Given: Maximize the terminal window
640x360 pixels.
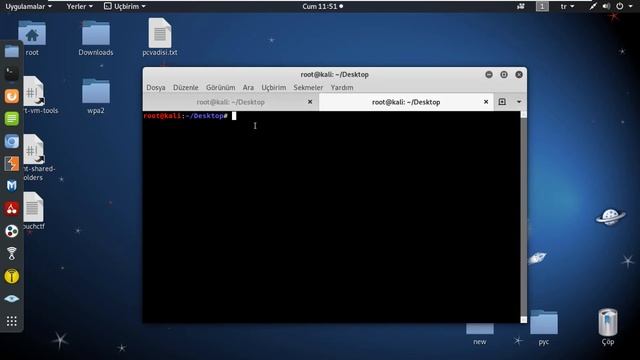Looking at the screenshot, I should pos(504,74).
